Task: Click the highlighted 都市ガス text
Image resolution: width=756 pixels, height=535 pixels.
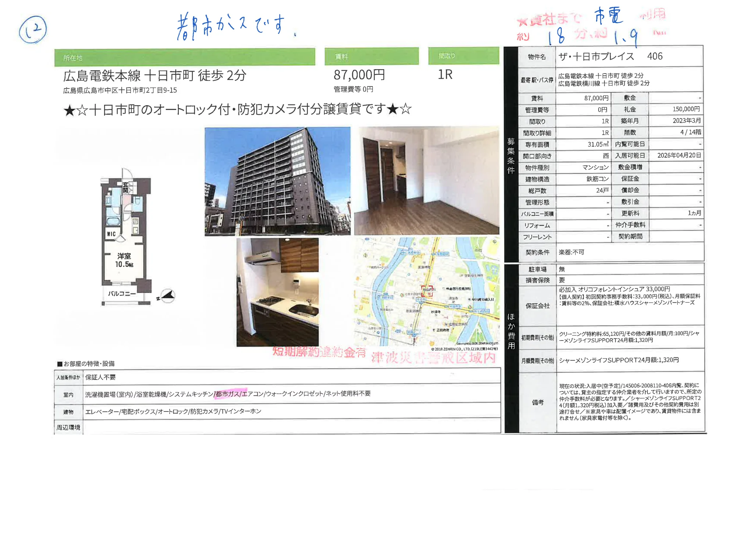Action: (228, 394)
